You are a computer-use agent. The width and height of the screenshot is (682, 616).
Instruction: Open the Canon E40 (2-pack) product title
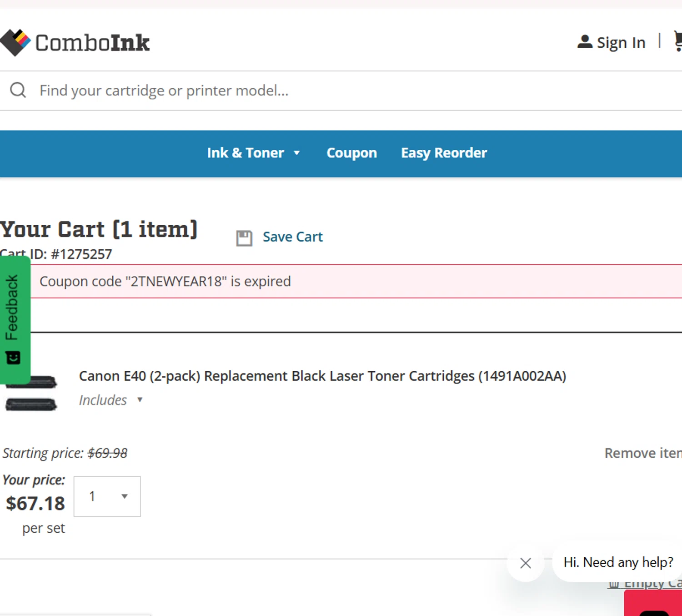tap(322, 376)
